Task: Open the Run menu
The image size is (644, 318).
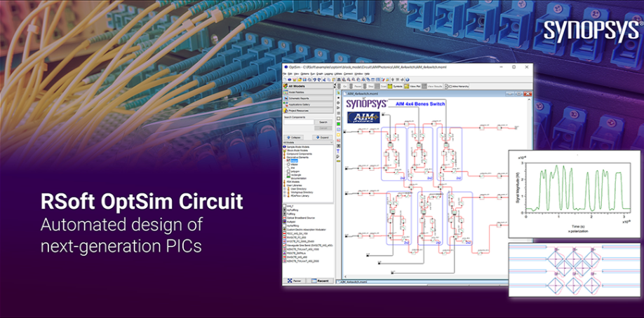Action: [313, 74]
